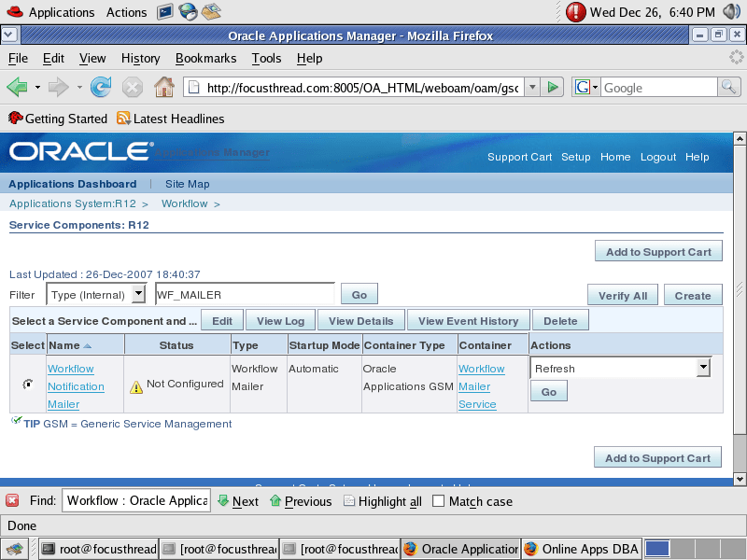This screenshot has width=747, height=560.
Task: Click inside the WF_MAILER filter field
Action: click(243, 294)
